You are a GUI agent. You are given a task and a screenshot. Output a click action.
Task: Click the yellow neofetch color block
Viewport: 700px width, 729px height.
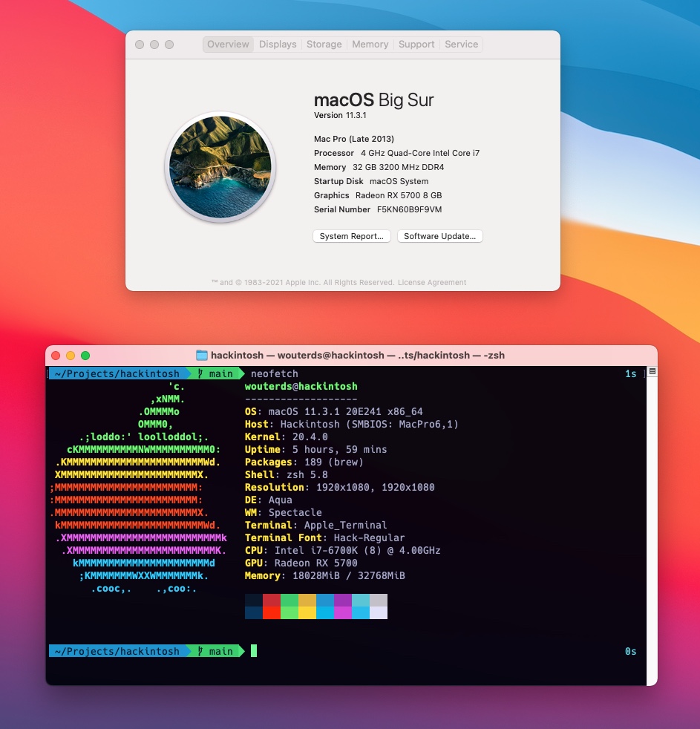pyautogui.click(x=307, y=612)
